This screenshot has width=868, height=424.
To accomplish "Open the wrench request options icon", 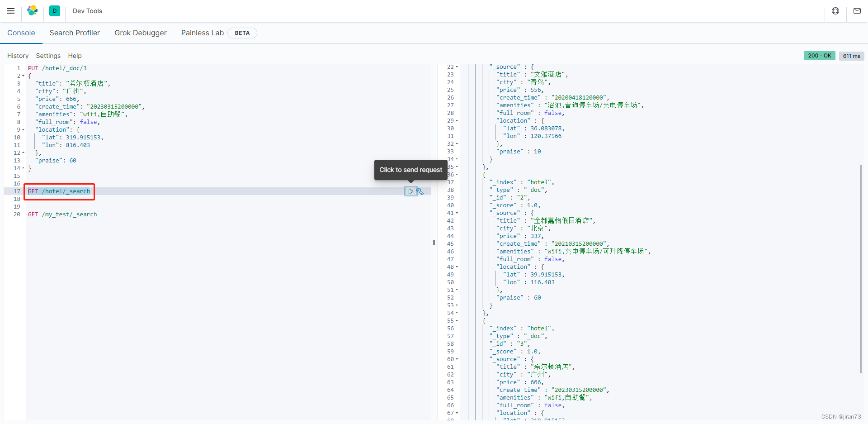I will click(420, 191).
